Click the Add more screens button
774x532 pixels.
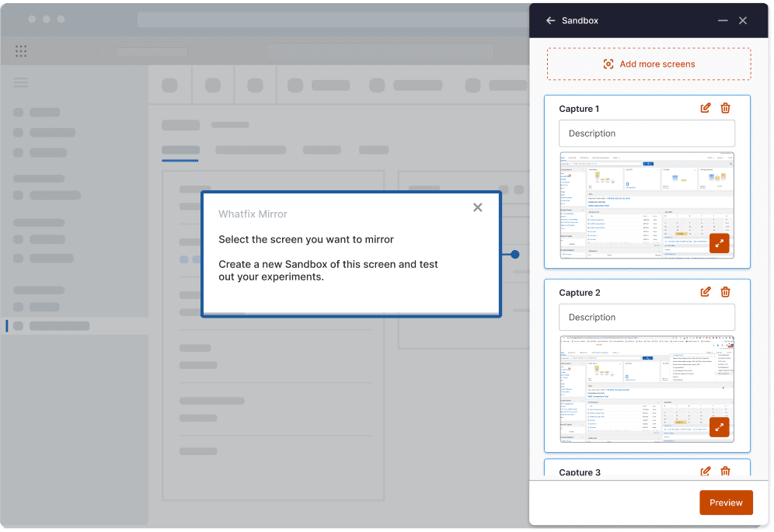(649, 64)
